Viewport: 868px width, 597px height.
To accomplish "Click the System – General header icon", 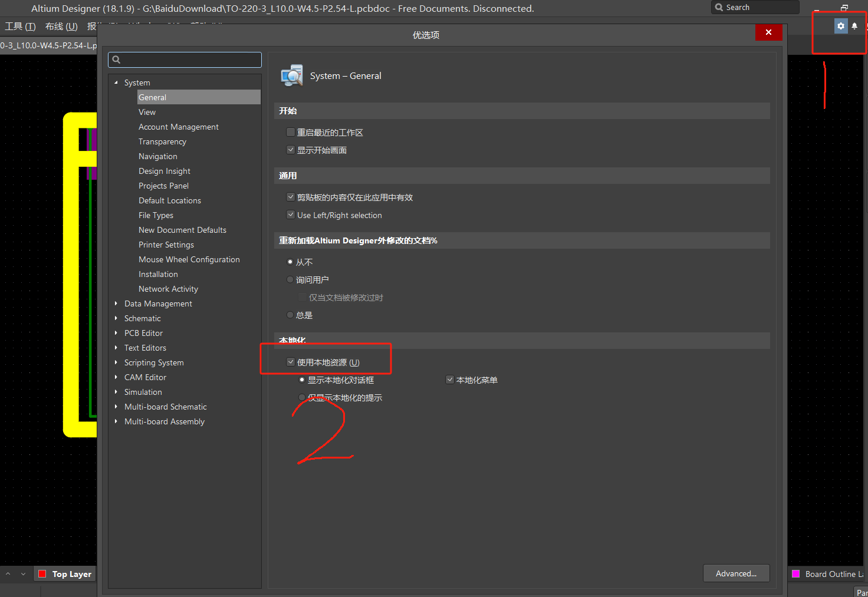I will click(292, 76).
